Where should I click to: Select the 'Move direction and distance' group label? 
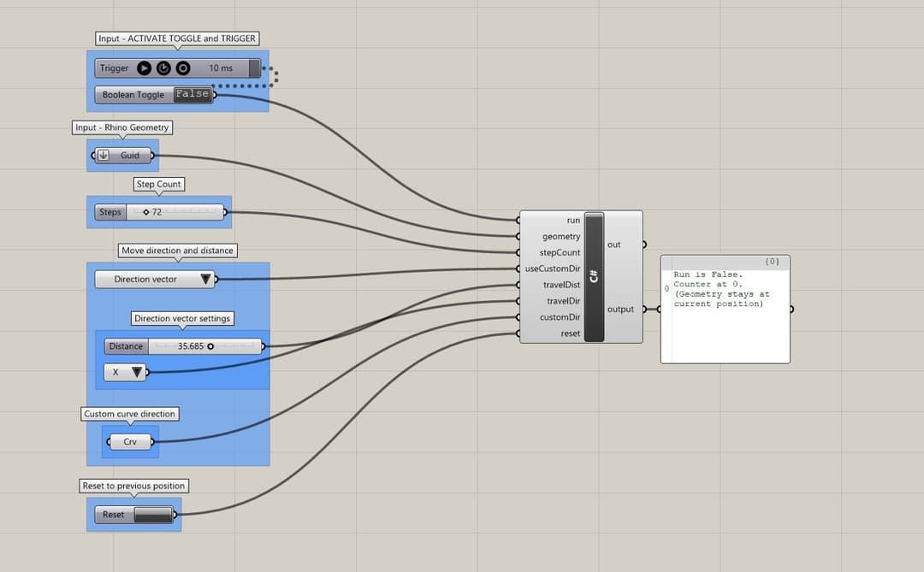point(178,251)
